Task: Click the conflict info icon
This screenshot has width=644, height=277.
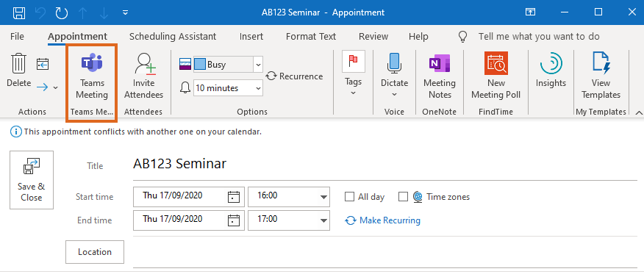Action: [x=16, y=132]
